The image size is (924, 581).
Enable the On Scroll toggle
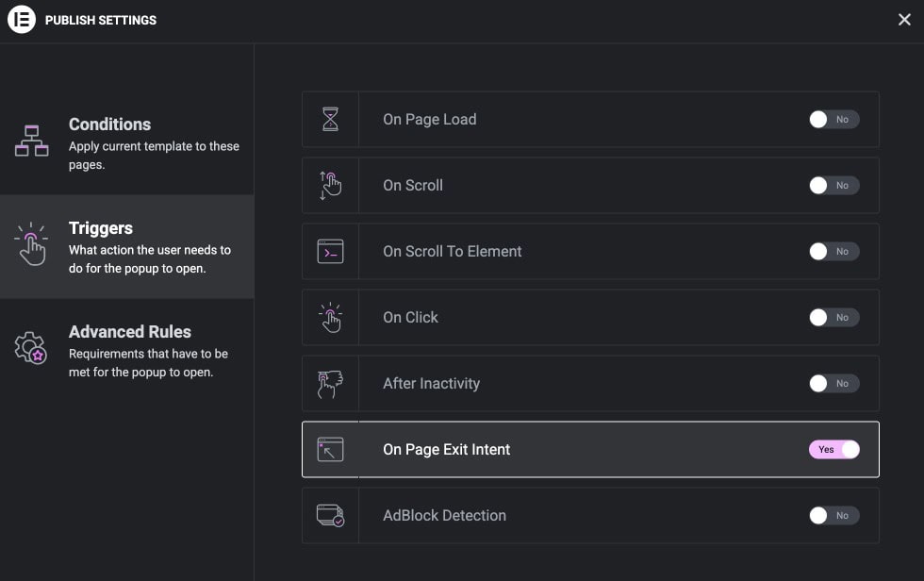pyautogui.click(x=833, y=185)
